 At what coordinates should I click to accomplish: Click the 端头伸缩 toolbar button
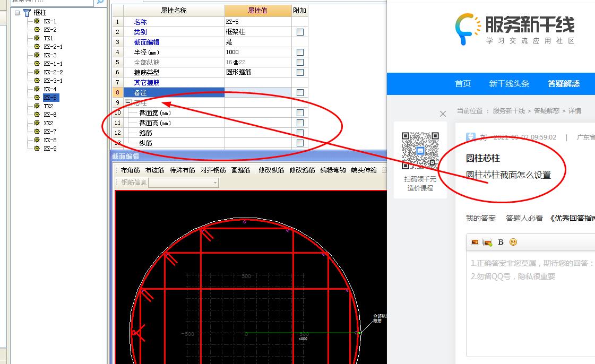(364, 170)
